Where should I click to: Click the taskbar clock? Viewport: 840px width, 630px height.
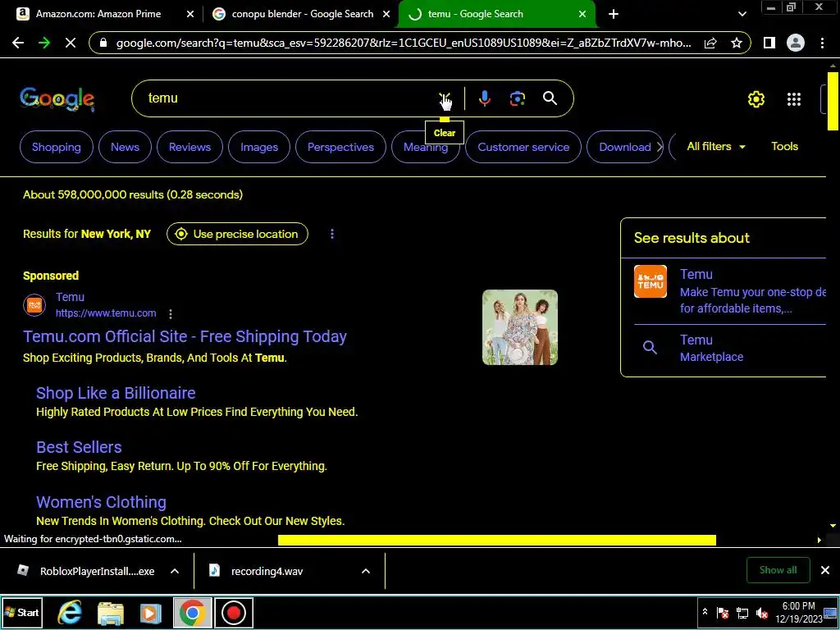[798, 612]
